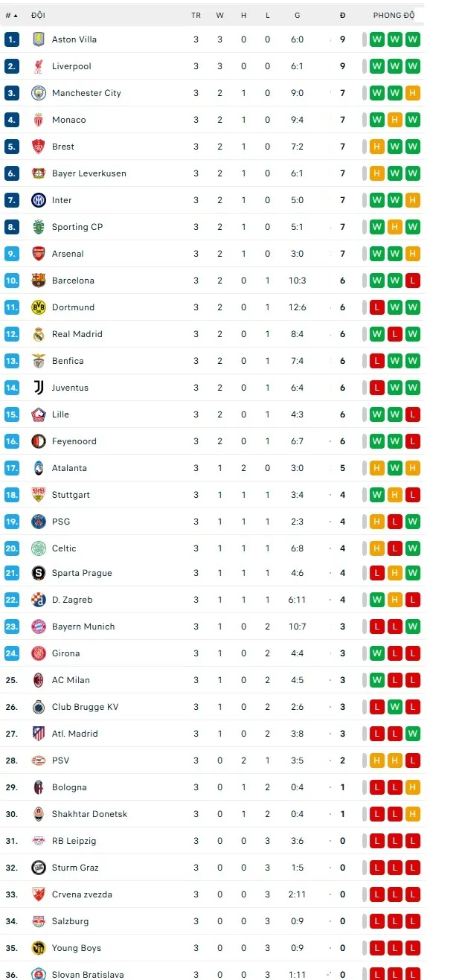Screen dimensions: 459x980
Task: Click Monaco's yellow H draw badge
Action: click(x=395, y=120)
